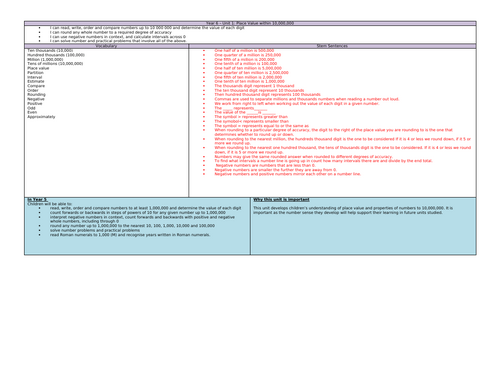Image resolution: width=500 pixels, height=386 pixels.
Task: Click the vocabulary word 'Estimate'
Action: tap(36, 81)
